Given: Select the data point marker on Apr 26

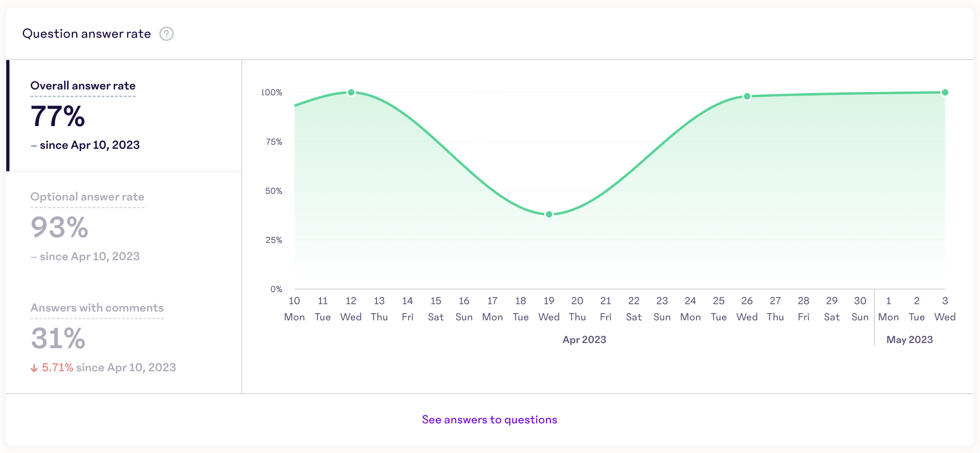Looking at the screenshot, I should [x=746, y=96].
